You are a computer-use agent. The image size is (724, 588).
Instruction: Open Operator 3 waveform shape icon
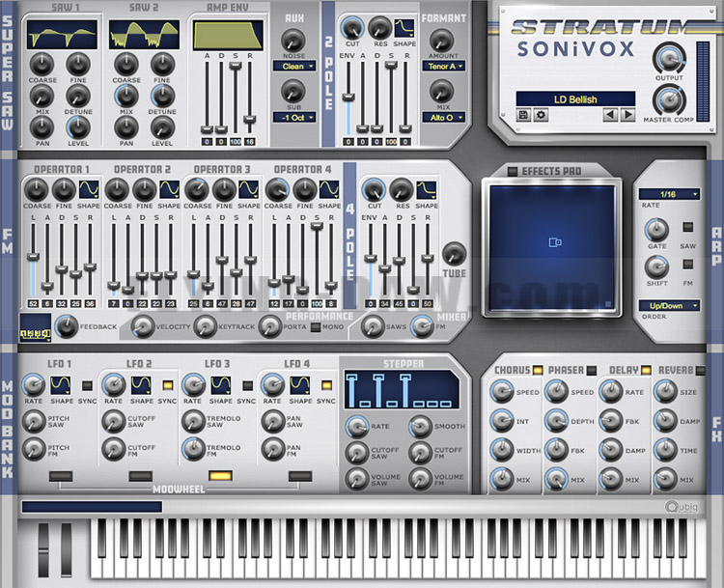pyautogui.click(x=249, y=189)
